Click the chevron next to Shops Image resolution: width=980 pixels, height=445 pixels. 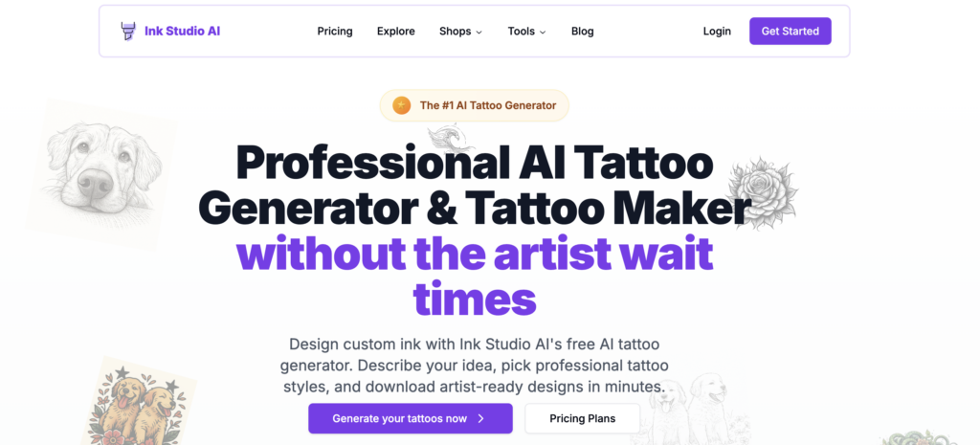pos(479,32)
